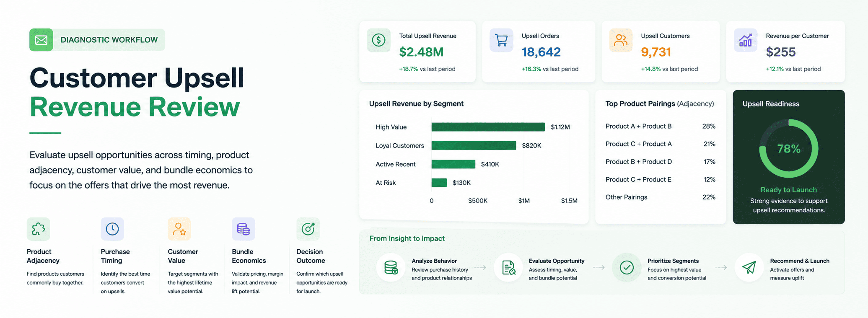
Task: Select the Product B + Product D pairing row
Action: tap(660, 162)
